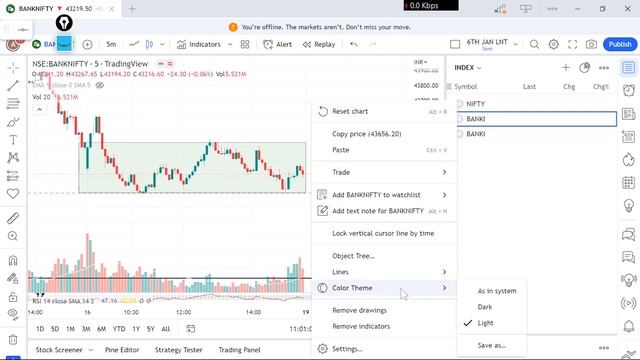The height and width of the screenshot is (360, 640).
Task: Open the indicator templates grid
Action: coord(245,44)
